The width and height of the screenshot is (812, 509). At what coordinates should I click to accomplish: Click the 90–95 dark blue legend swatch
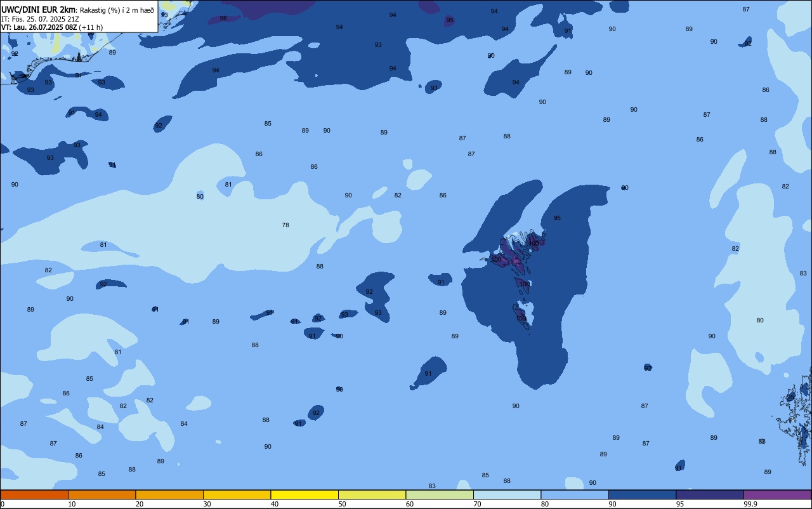point(642,494)
